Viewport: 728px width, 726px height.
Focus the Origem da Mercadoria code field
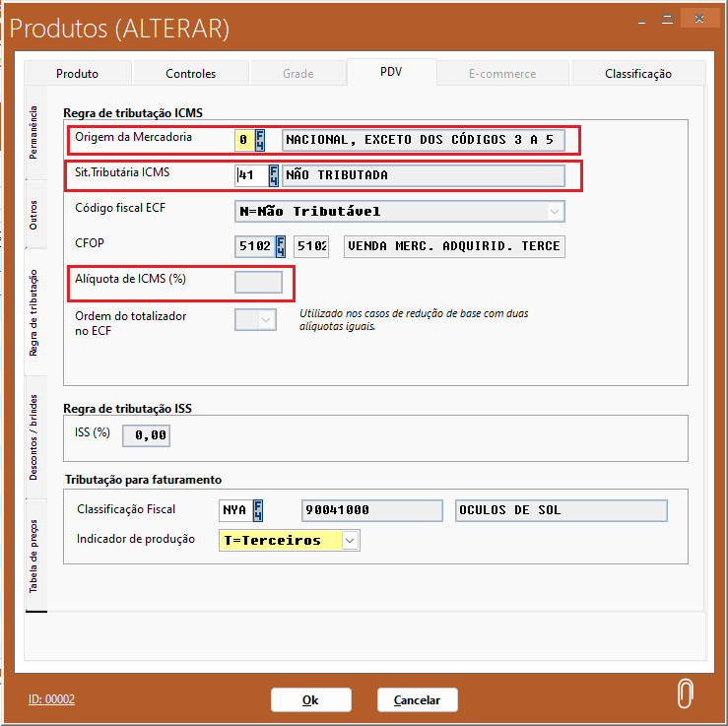coord(244,140)
